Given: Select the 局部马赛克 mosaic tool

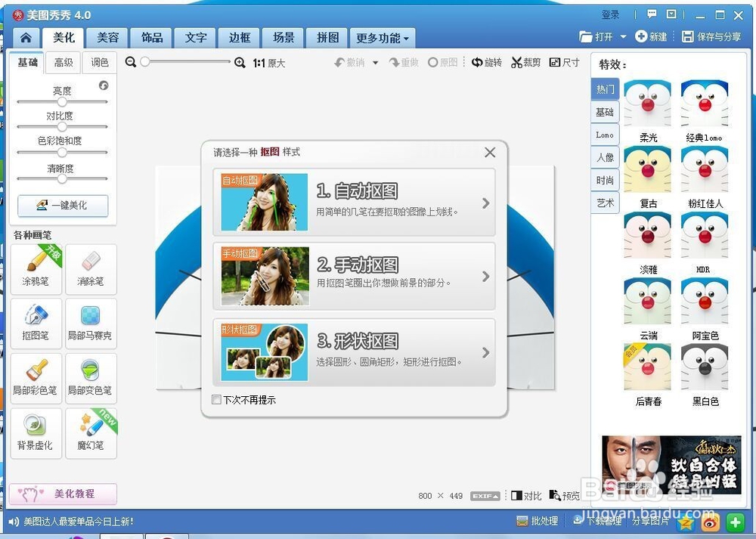Looking at the screenshot, I should (x=91, y=324).
